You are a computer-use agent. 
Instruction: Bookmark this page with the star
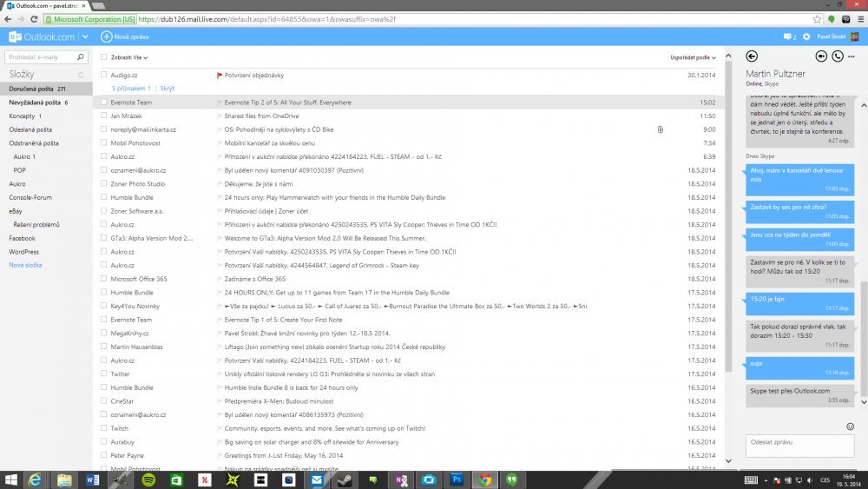coord(817,19)
